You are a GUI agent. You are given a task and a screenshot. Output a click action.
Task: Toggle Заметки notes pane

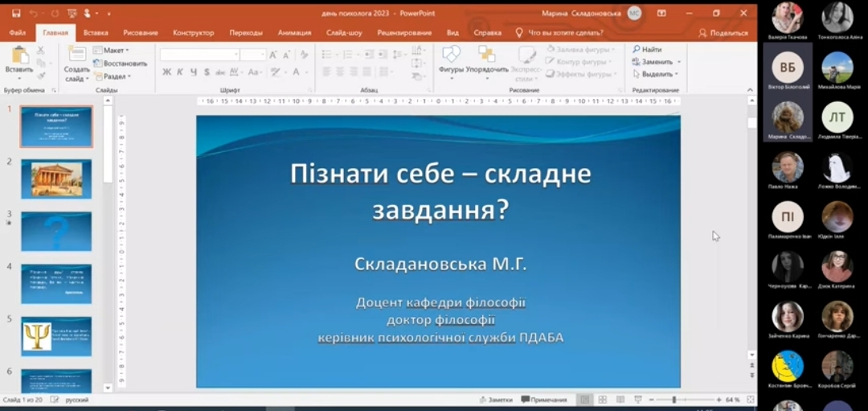coord(497,400)
